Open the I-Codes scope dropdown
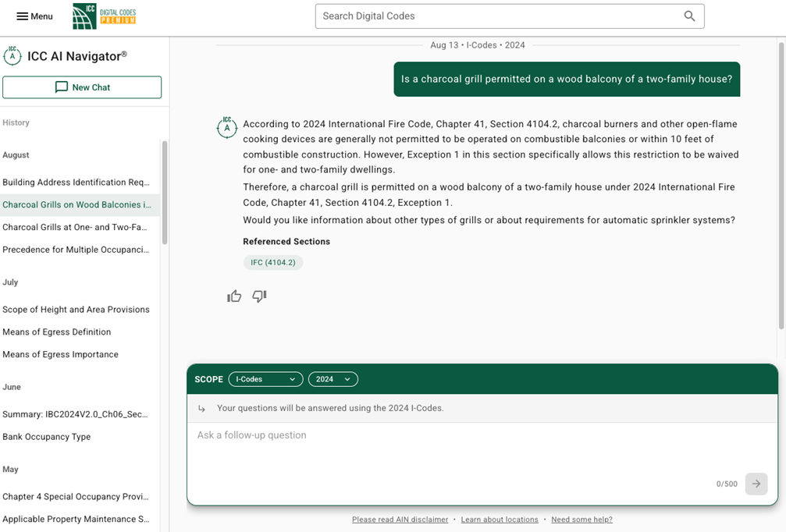Screen dimensions: 786x532 (x=265, y=379)
